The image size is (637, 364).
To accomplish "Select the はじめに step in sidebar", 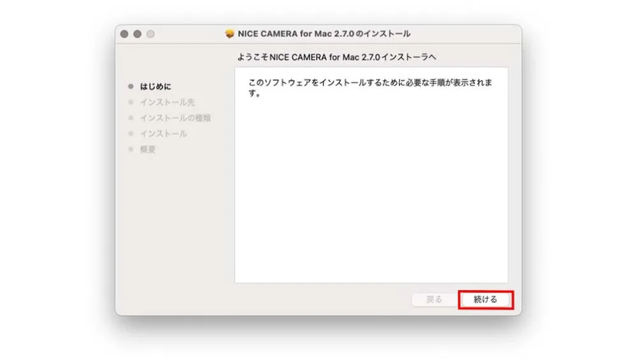I will [x=155, y=87].
